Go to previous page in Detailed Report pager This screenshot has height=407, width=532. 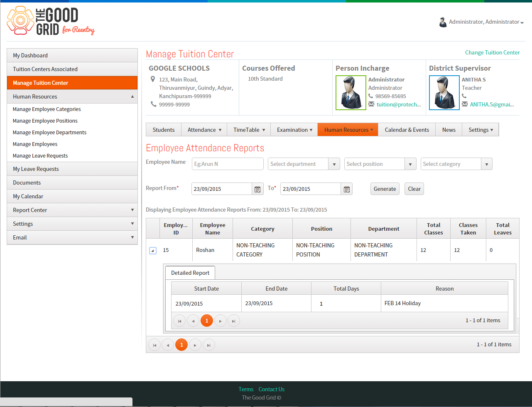pos(193,321)
